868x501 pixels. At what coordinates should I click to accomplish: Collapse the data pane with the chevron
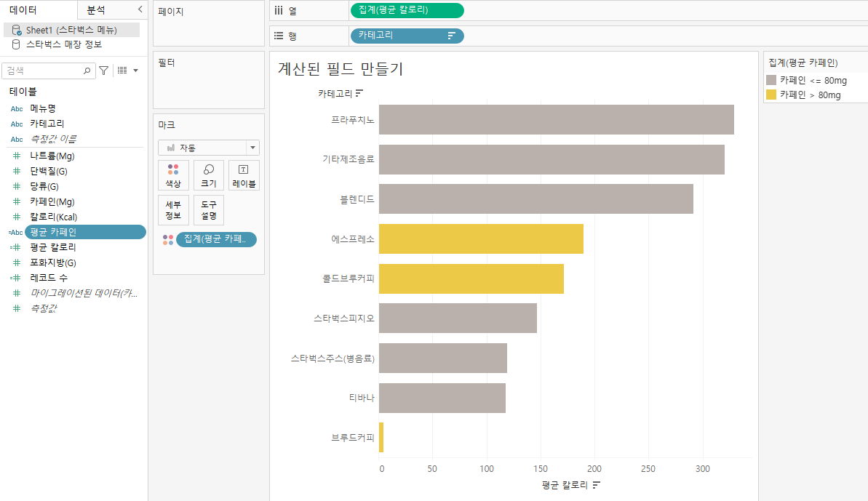tap(140, 9)
